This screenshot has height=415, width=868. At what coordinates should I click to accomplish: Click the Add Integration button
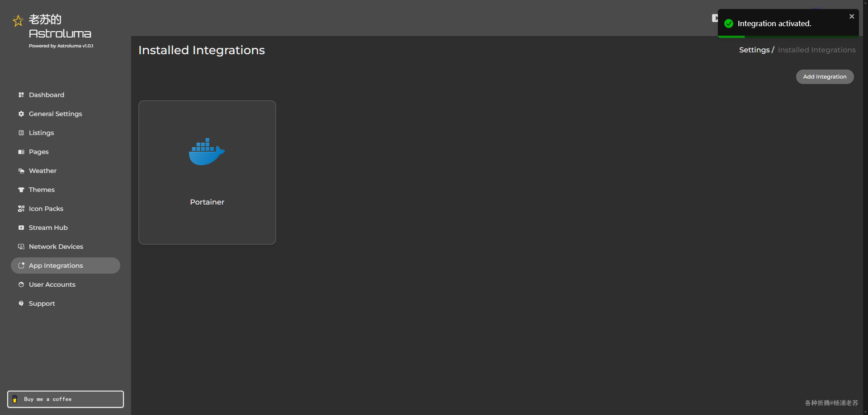(x=825, y=77)
